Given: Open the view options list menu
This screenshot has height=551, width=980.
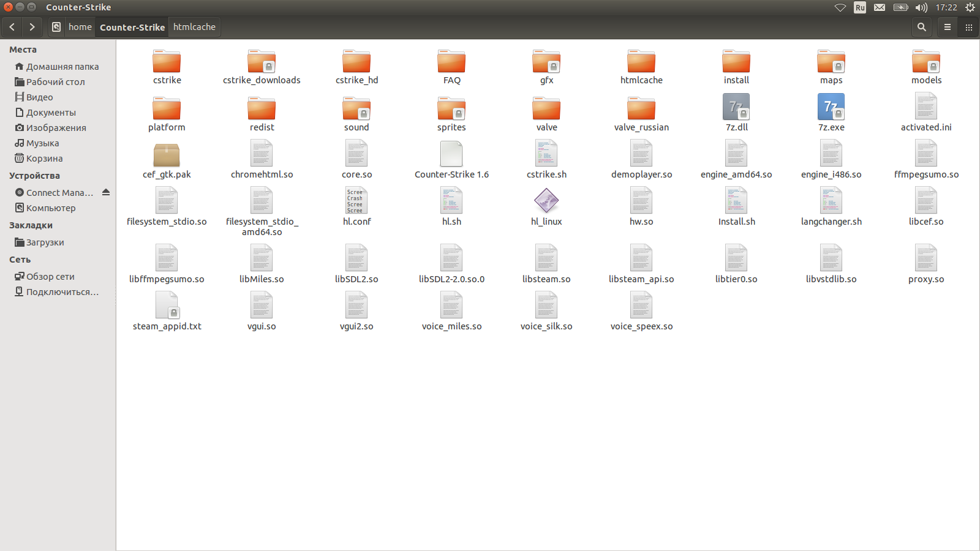Looking at the screenshot, I should coord(948,27).
